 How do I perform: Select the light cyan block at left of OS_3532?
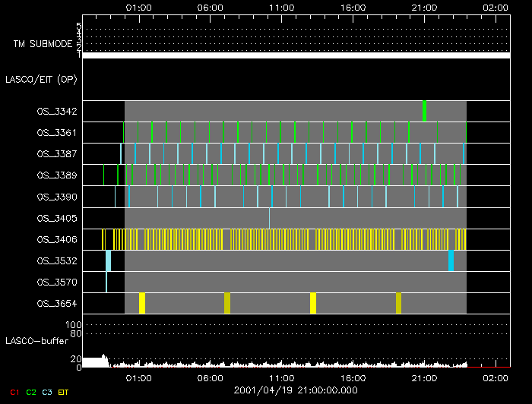(x=108, y=260)
